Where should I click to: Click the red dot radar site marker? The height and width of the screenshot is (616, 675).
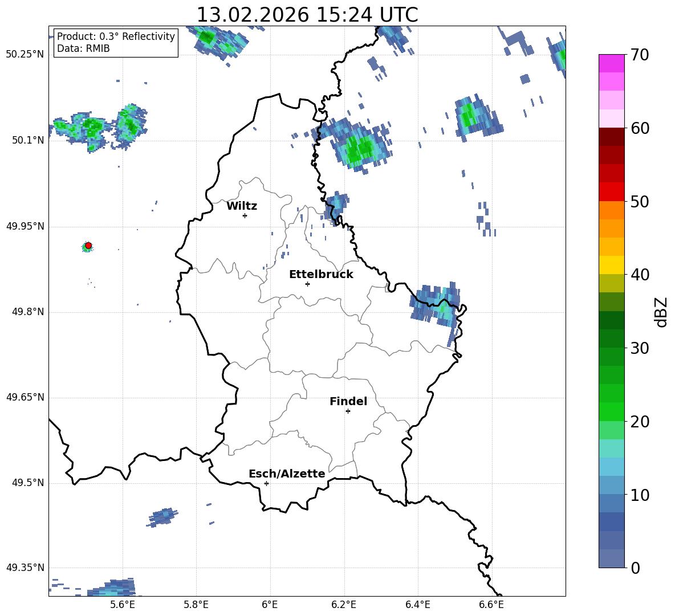pyautogui.click(x=88, y=246)
